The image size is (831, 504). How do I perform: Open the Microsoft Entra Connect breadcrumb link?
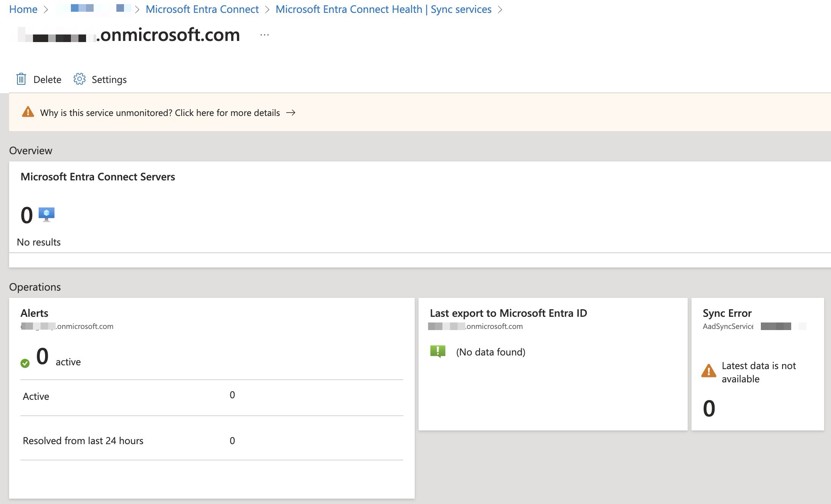click(x=202, y=9)
